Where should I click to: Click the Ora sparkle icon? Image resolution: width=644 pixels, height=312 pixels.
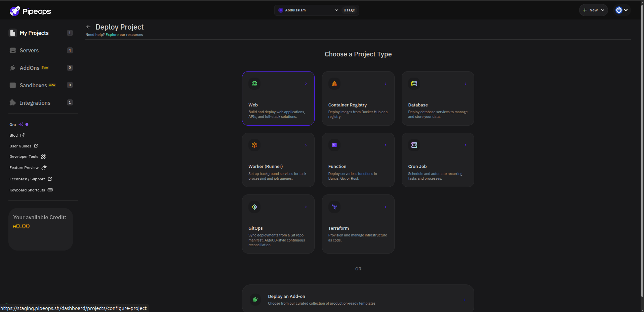pyautogui.click(x=21, y=124)
